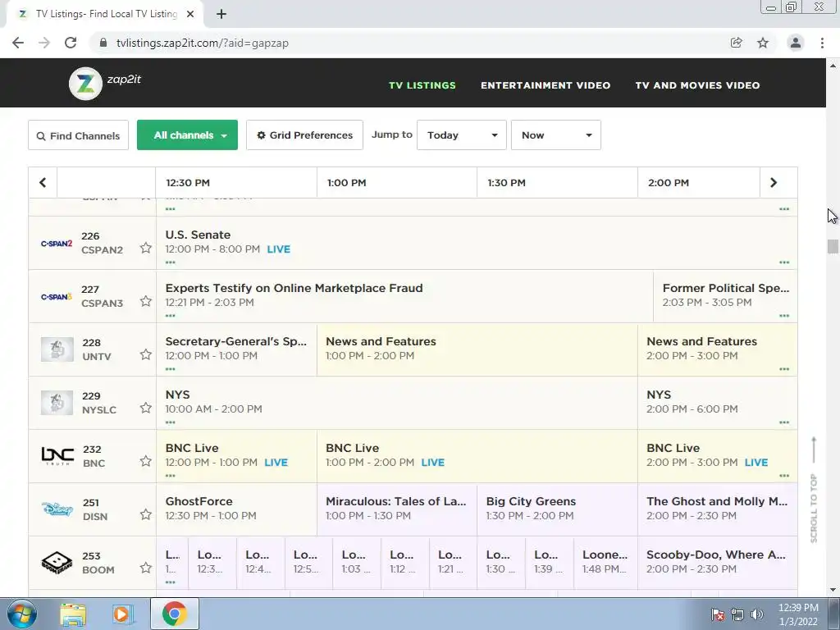
Task: Open TV and Movies Video nav item
Action: (x=697, y=85)
